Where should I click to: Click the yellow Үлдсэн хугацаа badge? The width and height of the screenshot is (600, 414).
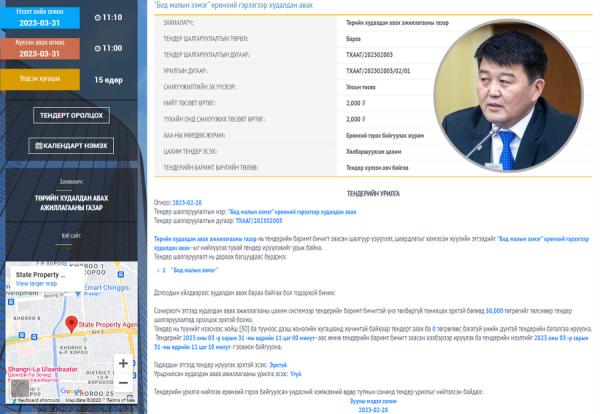coord(40,79)
